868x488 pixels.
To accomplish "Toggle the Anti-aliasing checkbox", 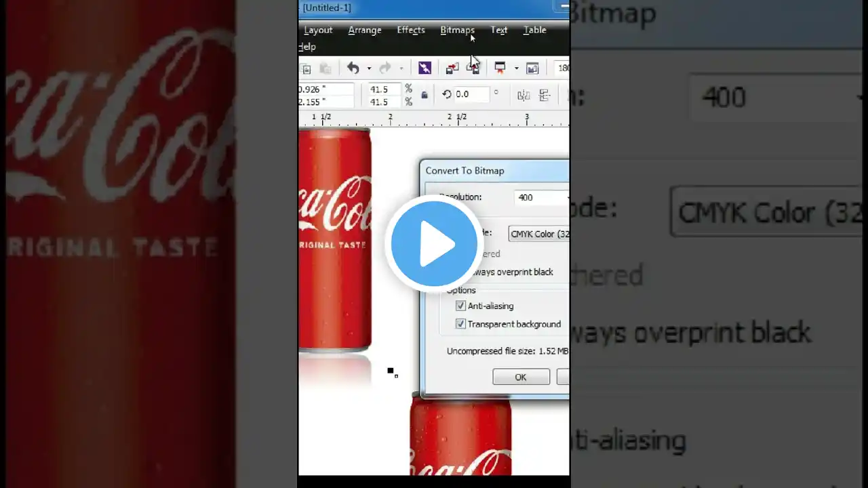I will pyautogui.click(x=460, y=306).
